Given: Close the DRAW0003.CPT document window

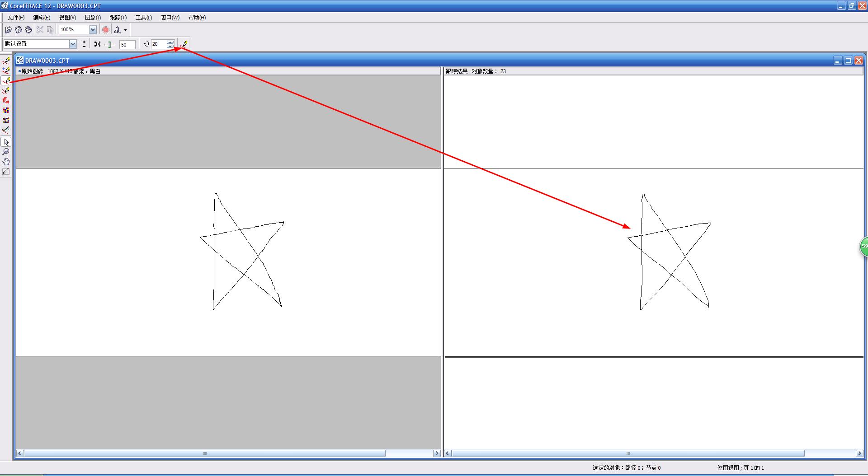Looking at the screenshot, I should (859, 61).
